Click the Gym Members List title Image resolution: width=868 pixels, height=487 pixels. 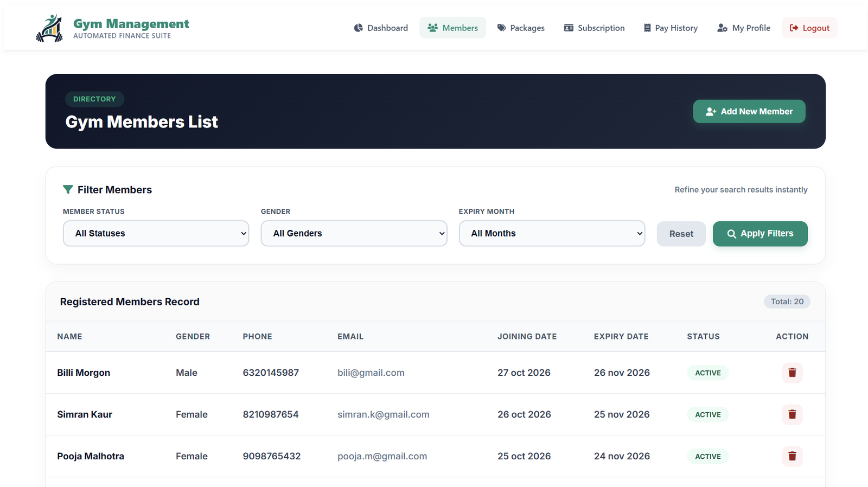[142, 122]
